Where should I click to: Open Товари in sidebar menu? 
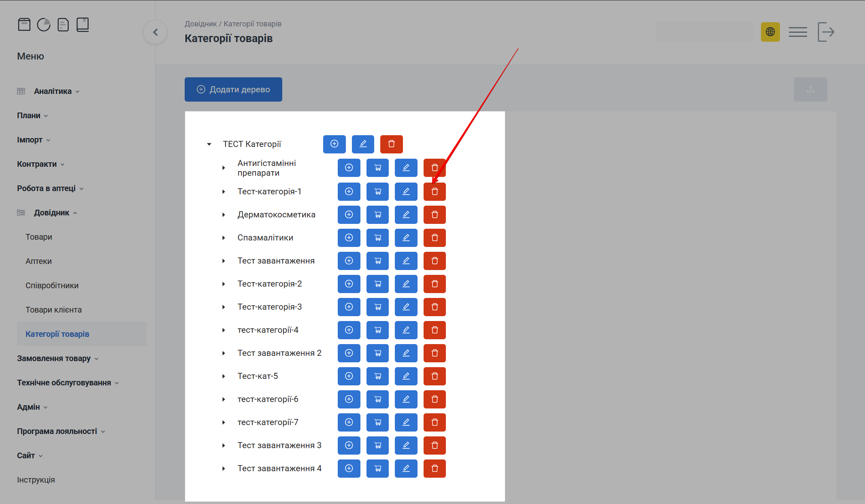39,237
